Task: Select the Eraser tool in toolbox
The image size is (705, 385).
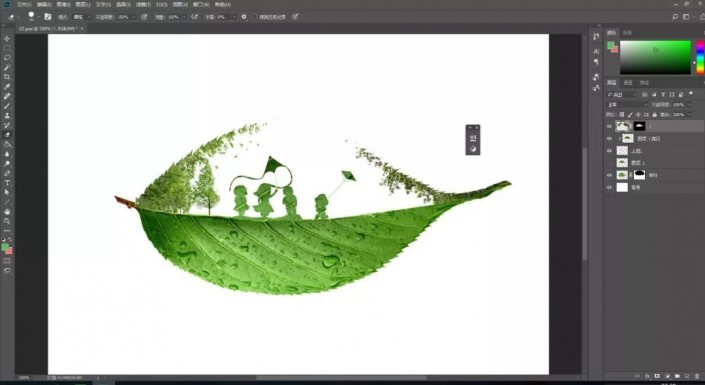Action: [x=7, y=134]
